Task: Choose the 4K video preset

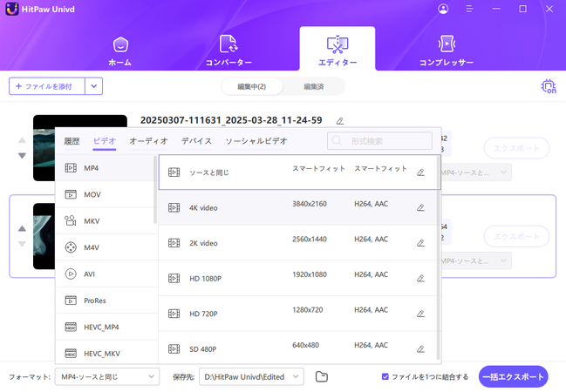Action: pos(297,207)
